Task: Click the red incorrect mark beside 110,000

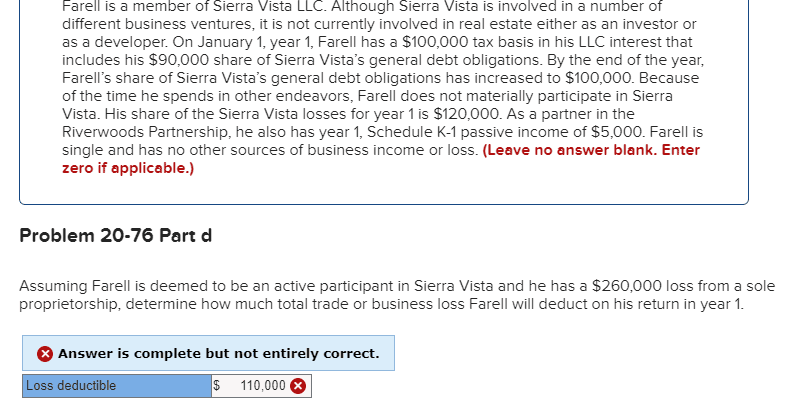Action: pyautogui.click(x=298, y=386)
